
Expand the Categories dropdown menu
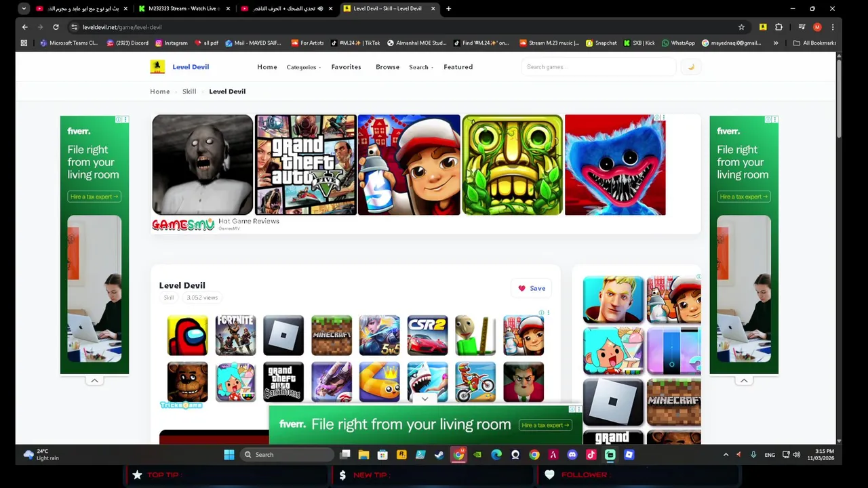(303, 67)
